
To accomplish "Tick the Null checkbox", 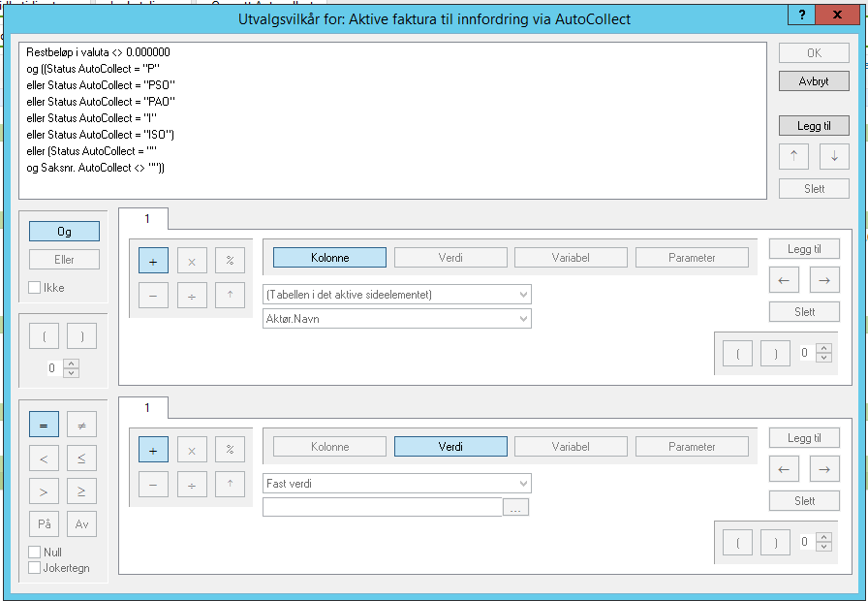I will click(34, 552).
